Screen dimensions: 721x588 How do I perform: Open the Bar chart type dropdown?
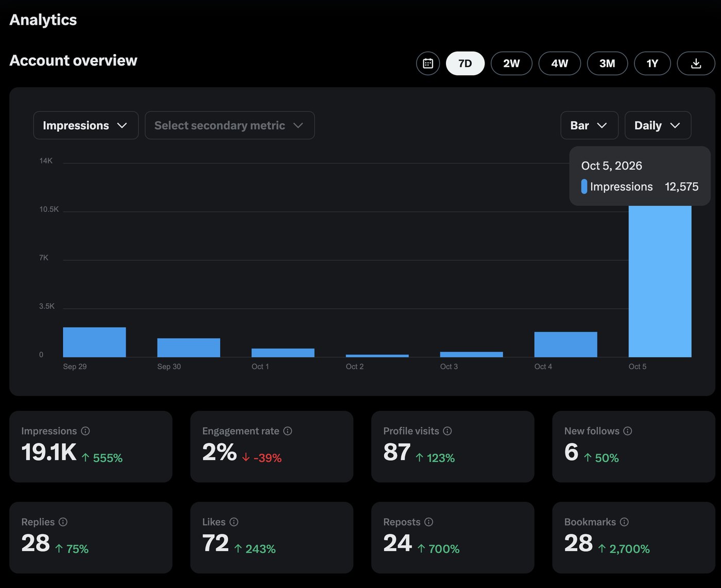point(589,125)
